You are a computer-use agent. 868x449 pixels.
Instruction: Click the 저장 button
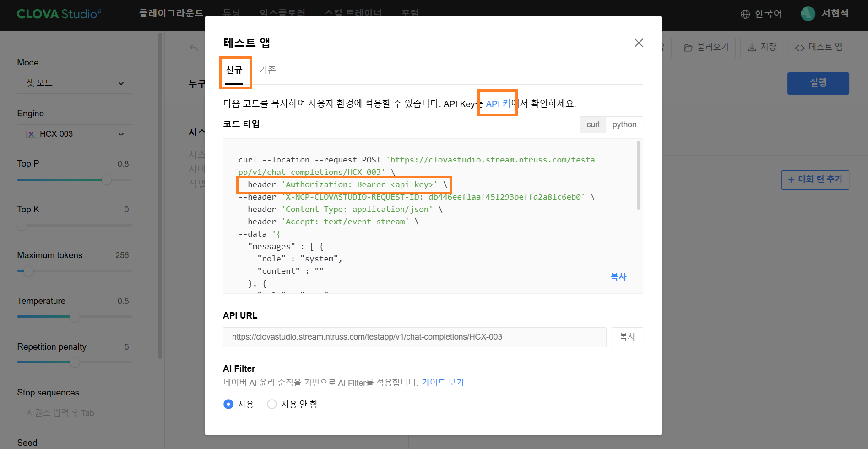762,48
